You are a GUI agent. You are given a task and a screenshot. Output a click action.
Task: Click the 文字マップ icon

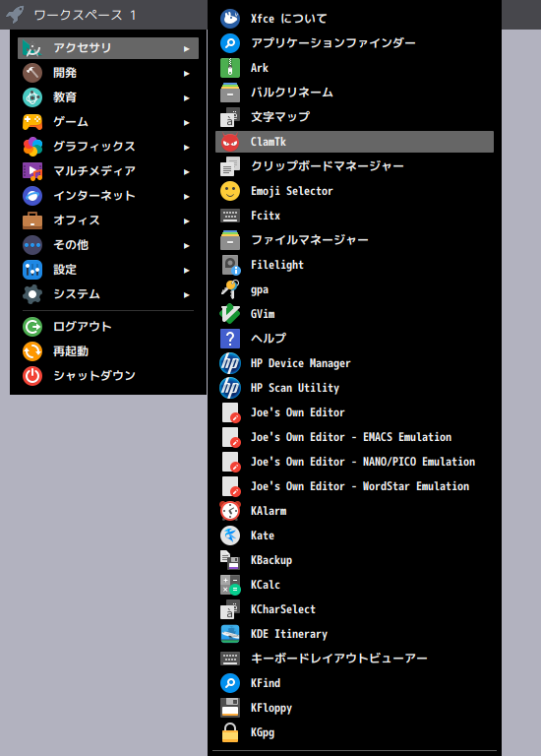pyautogui.click(x=230, y=117)
